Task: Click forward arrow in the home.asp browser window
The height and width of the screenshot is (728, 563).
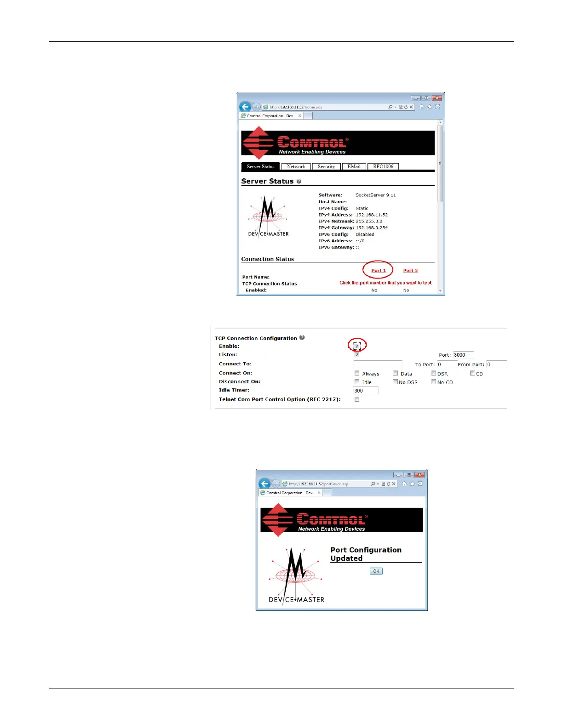Action: 257,107
